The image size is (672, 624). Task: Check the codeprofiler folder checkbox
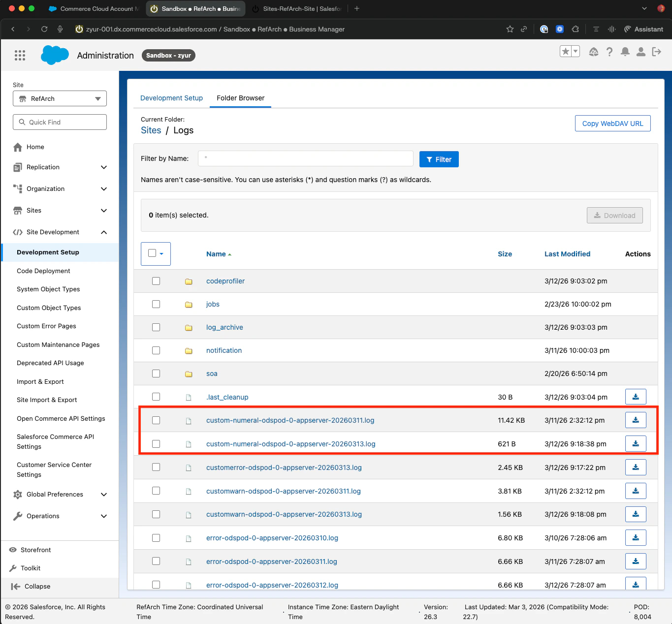(156, 281)
